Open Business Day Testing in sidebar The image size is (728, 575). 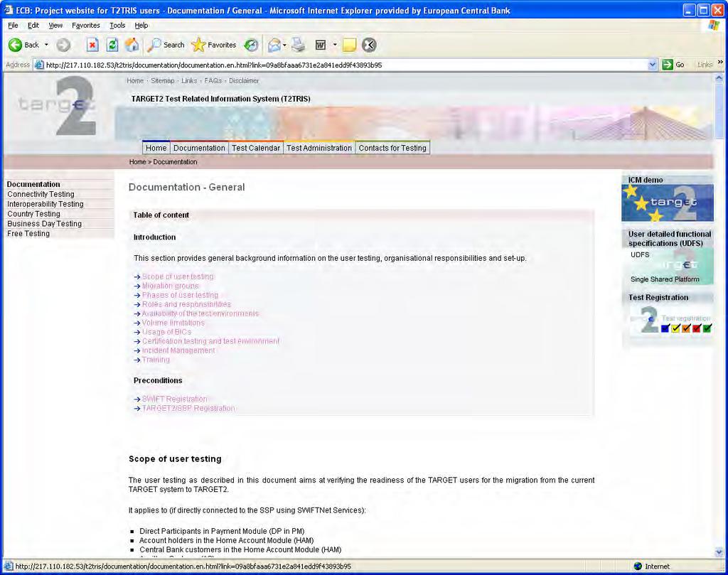click(45, 224)
